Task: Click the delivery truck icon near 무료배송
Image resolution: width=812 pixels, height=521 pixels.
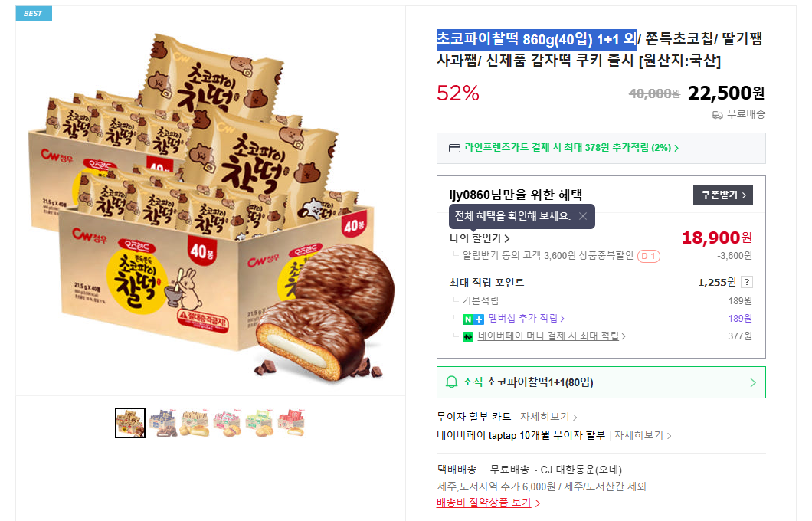Action: (717, 115)
